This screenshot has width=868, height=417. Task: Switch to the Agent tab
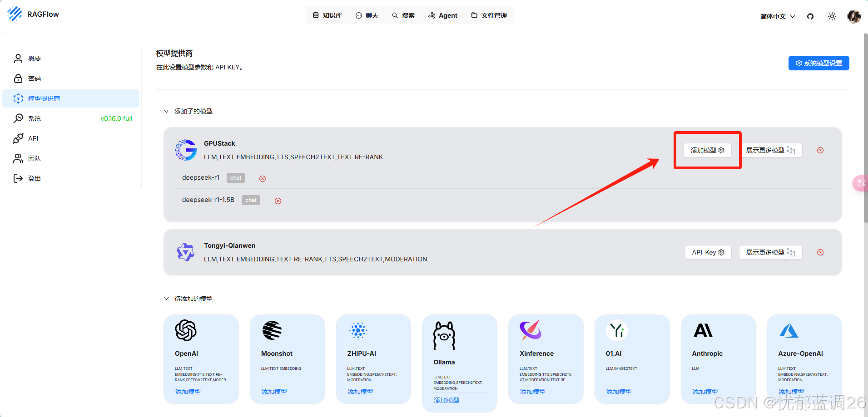tap(443, 15)
